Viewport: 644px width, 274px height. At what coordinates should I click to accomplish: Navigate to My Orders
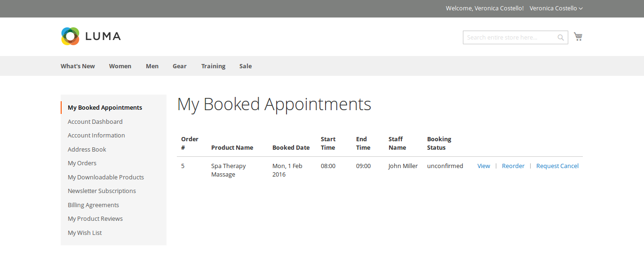[x=82, y=163]
